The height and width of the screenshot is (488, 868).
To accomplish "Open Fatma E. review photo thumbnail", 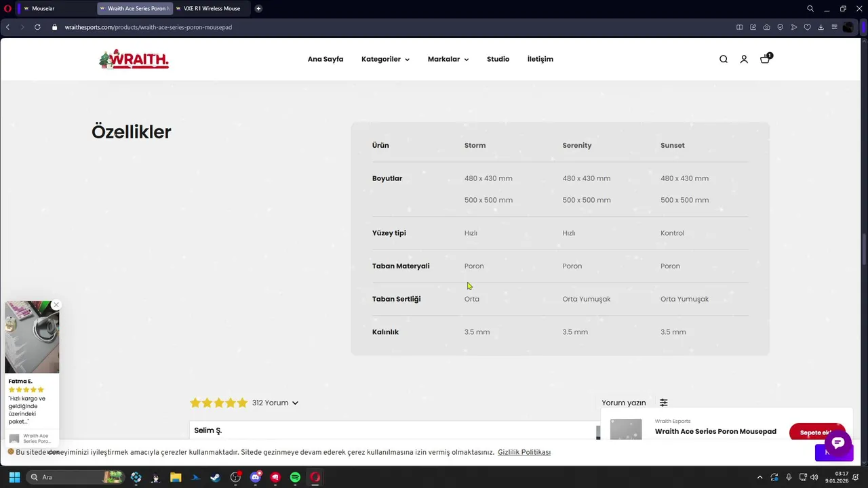I will click(x=32, y=337).
